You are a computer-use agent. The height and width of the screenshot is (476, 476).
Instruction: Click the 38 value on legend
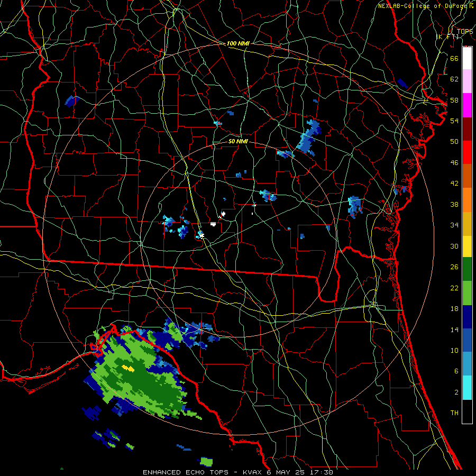coord(454,204)
